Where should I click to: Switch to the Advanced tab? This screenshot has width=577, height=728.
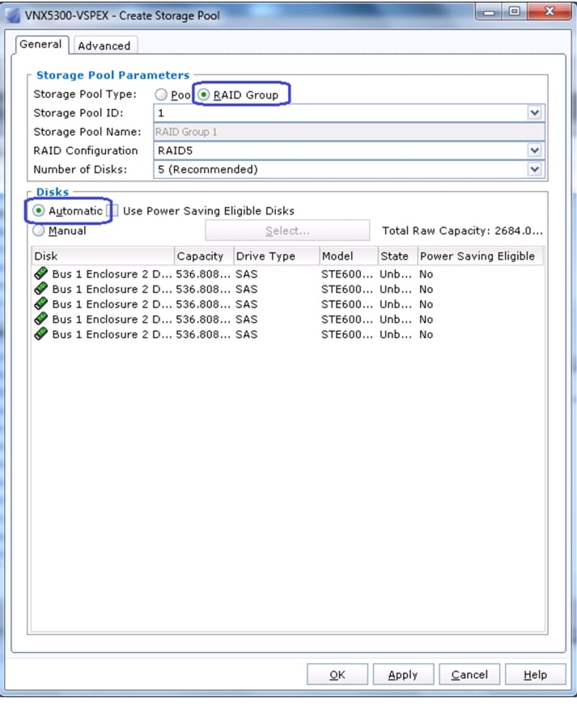pyautogui.click(x=104, y=45)
